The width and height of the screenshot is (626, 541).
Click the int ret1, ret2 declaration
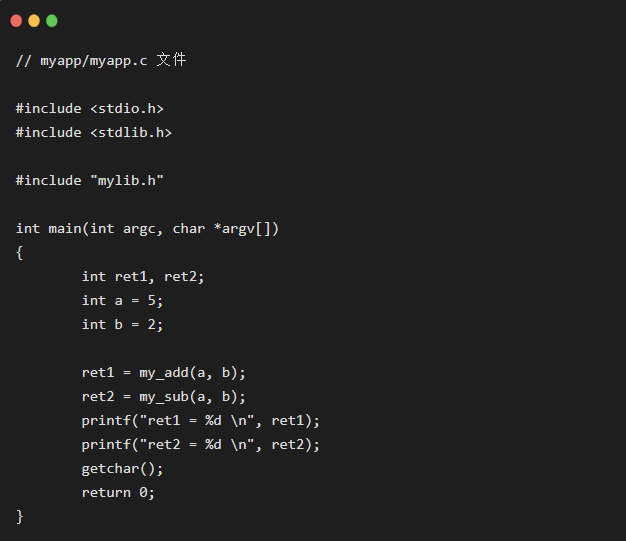coord(143,277)
